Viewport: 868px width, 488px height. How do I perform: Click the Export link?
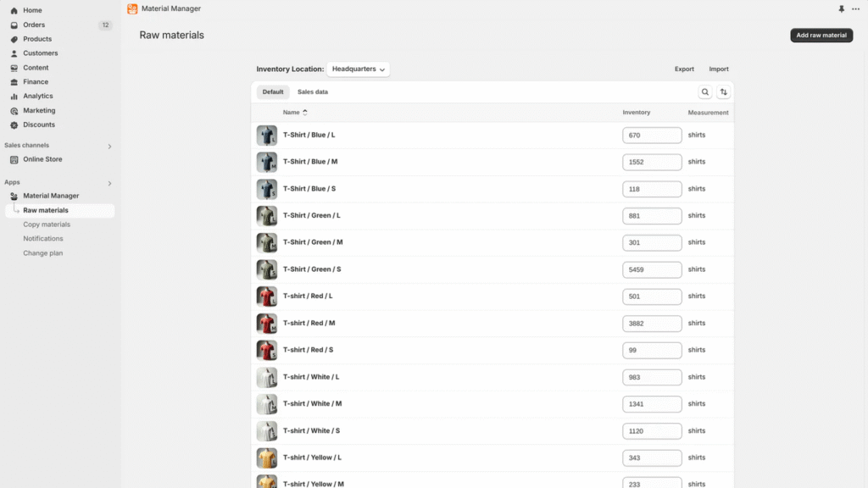point(684,69)
